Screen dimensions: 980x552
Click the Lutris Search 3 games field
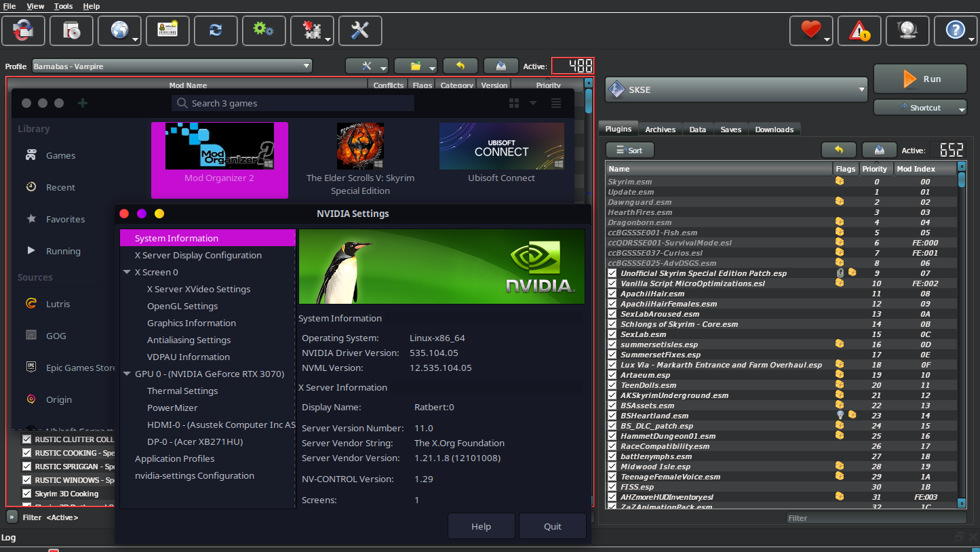click(293, 103)
